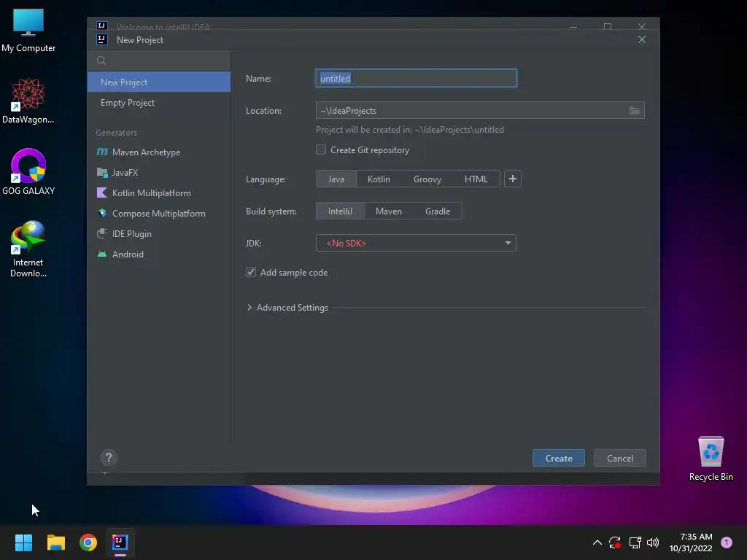The width and height of the screenshot is (747, 560).
Task: Click the sync update tray icon
Action: pos(615,542)
